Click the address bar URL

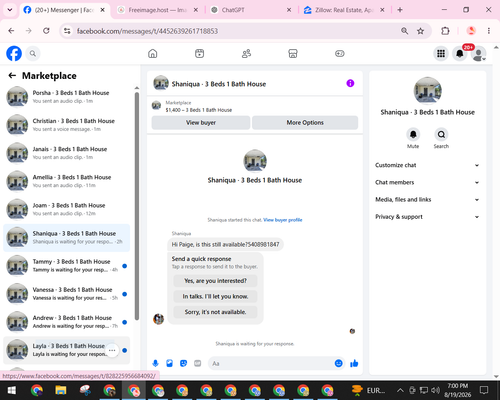[147, 31]
